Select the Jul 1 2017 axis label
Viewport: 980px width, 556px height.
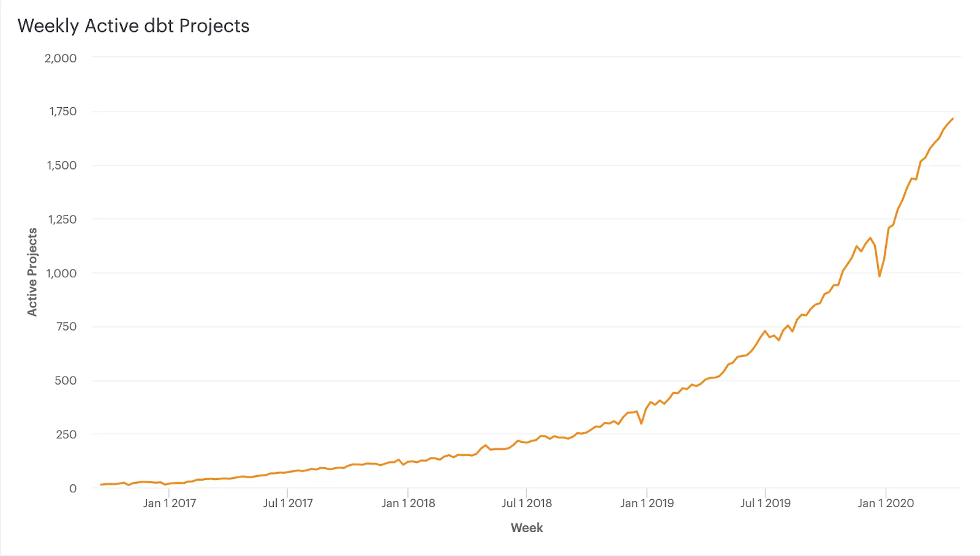point(288,503)
